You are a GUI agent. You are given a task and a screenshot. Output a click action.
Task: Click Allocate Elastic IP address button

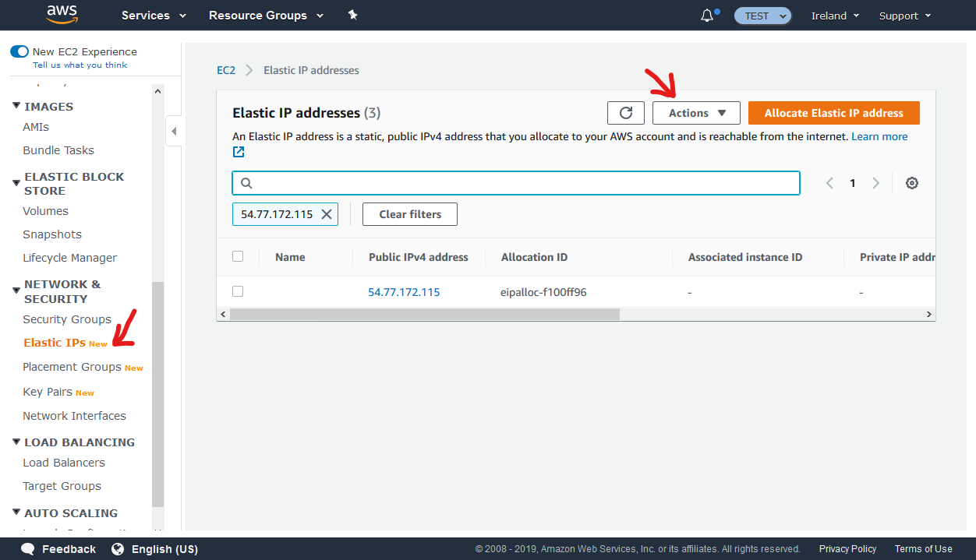pyautogui.click(x=834, y=113)
